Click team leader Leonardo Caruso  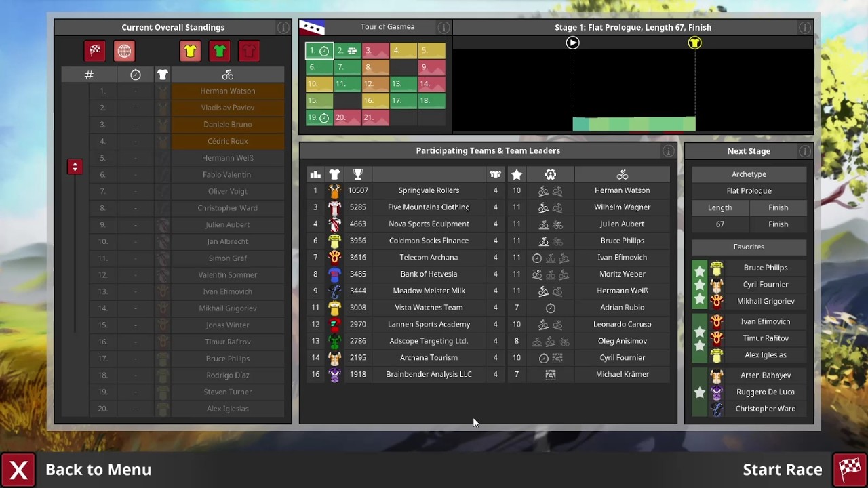623,324
